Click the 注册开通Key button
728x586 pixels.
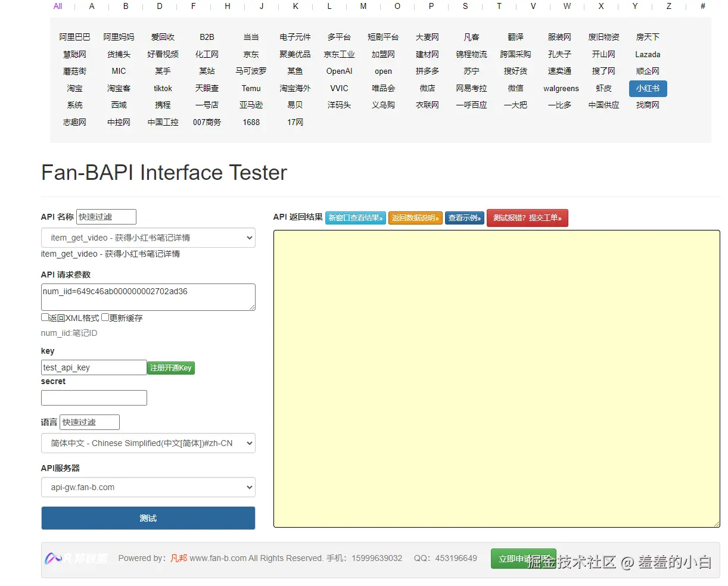171,368
